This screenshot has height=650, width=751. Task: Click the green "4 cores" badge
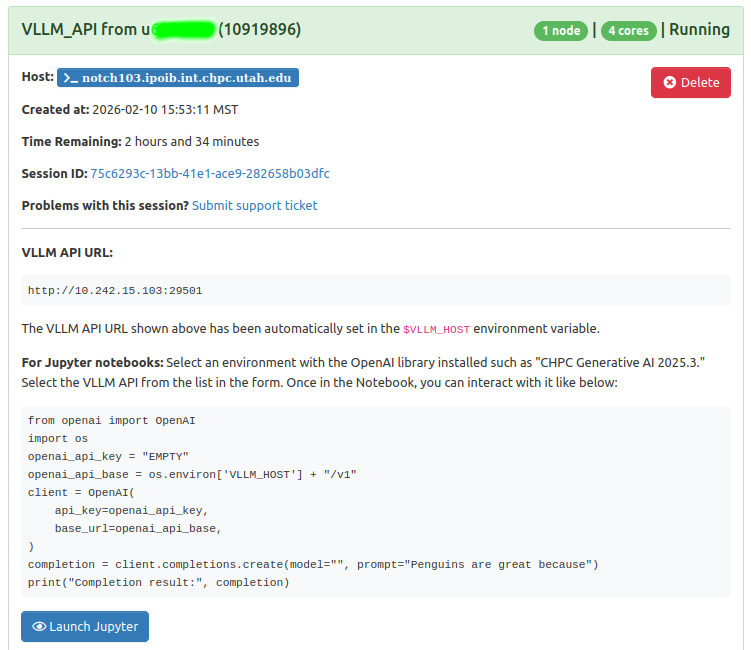[628, 30]
